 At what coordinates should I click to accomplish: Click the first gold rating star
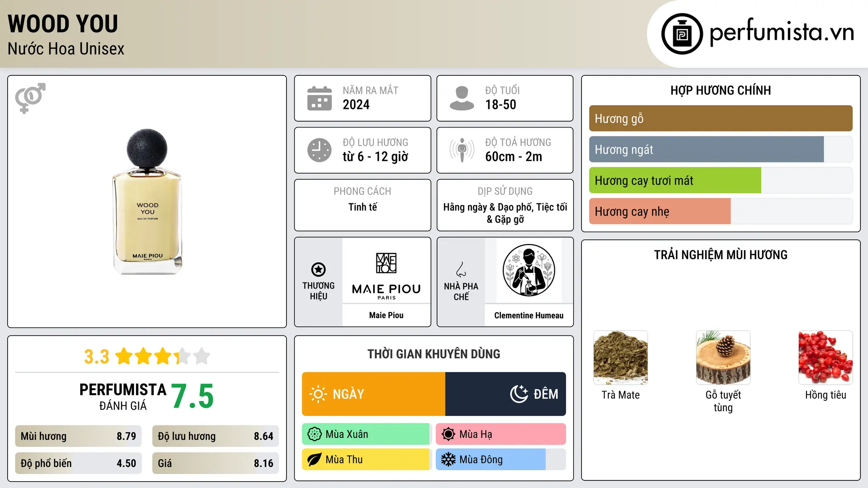coord(124,356)
